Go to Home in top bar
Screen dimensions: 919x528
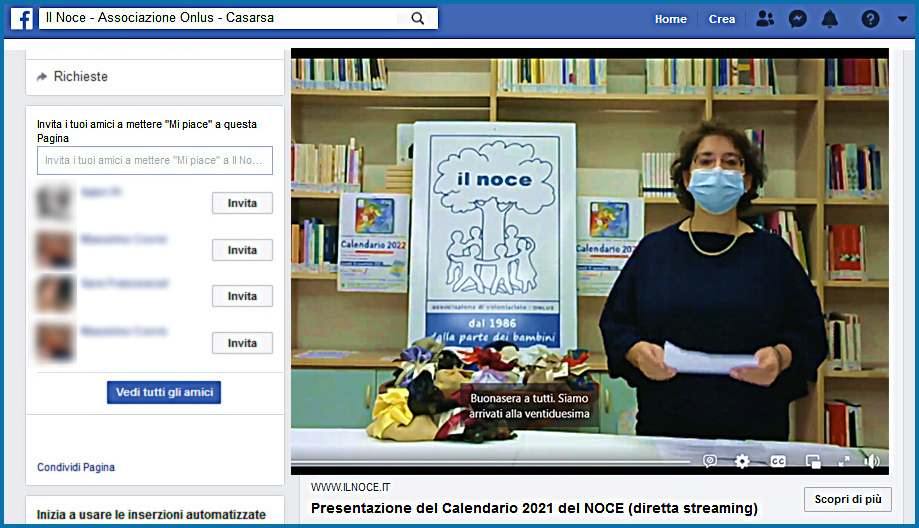click(670, 19)
